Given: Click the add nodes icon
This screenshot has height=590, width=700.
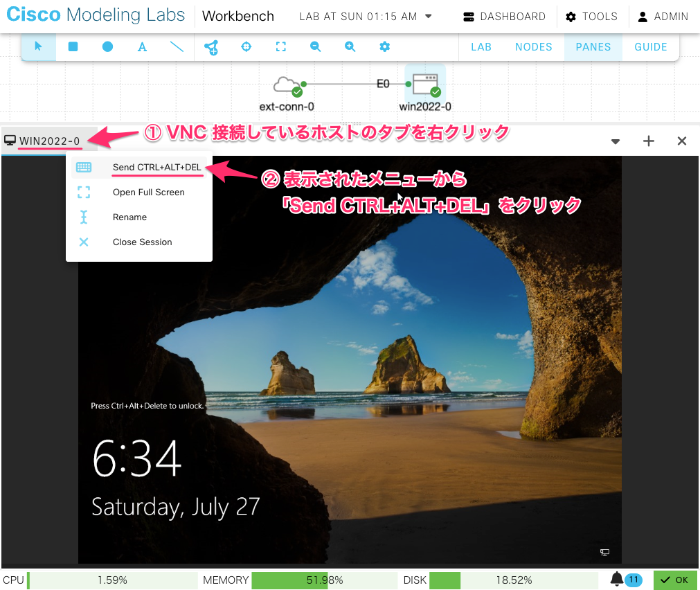Looking at the screenshot, I should [211, 47].
